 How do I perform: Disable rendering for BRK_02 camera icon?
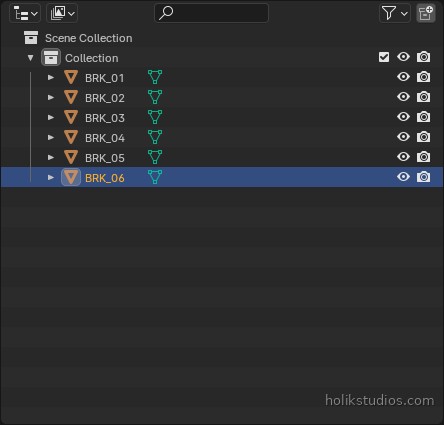click(423, 97)
